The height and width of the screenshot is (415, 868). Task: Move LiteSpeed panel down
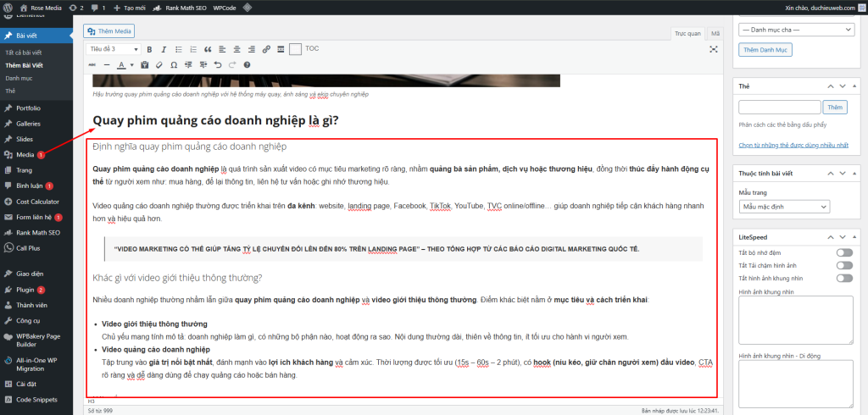(843, 237)
